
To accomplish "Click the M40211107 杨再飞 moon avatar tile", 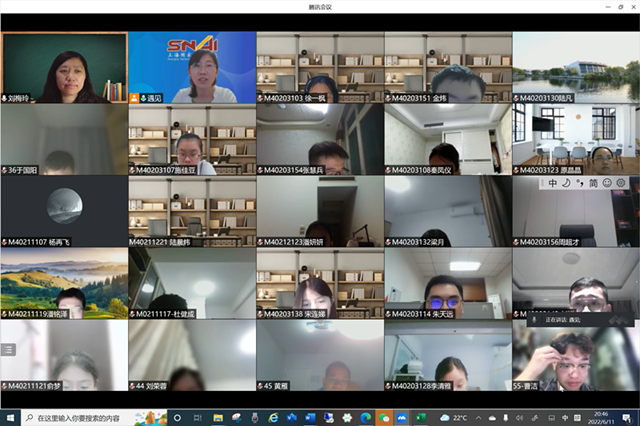I will click(x=64, y=210).
